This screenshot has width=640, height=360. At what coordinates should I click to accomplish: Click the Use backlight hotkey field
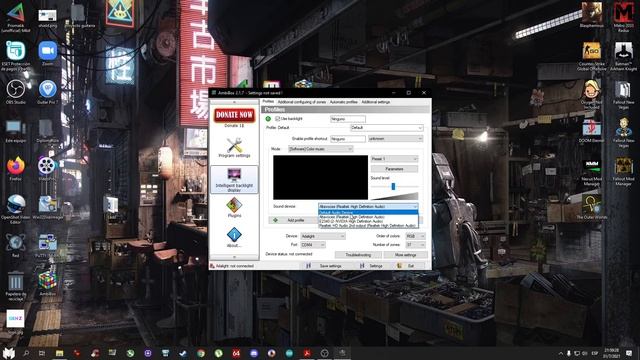point(348,119)
